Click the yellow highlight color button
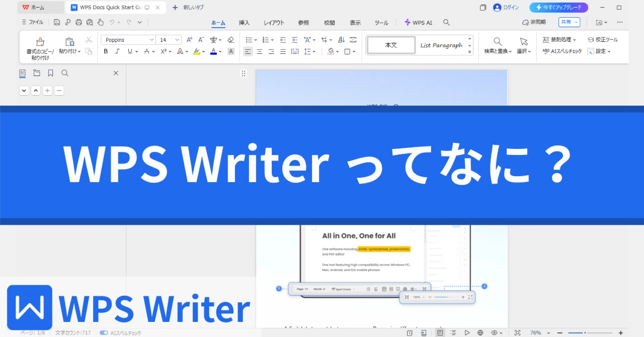The width and height of the screenshot is (644, 337). point(197,51)
